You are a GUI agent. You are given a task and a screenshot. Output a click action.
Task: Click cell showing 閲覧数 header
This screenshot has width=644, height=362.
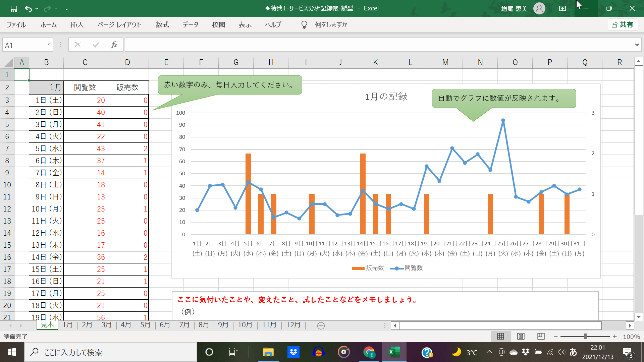[85, 87]
